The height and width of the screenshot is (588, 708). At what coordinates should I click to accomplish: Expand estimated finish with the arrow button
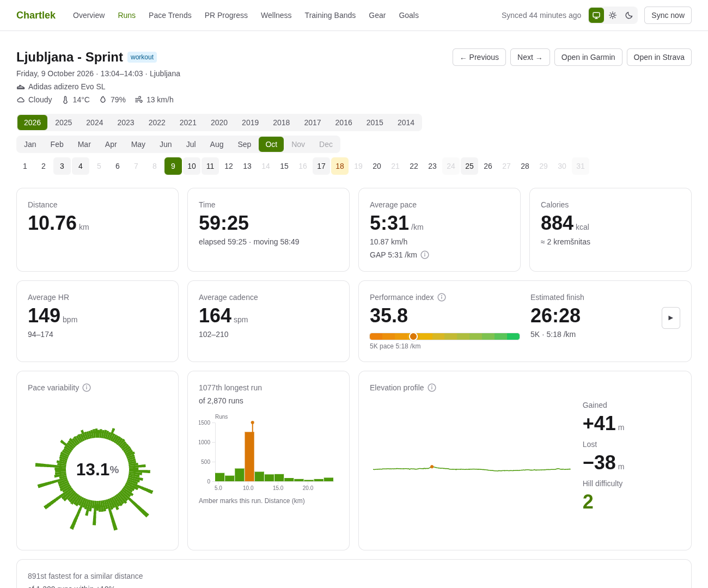[671, 318]
